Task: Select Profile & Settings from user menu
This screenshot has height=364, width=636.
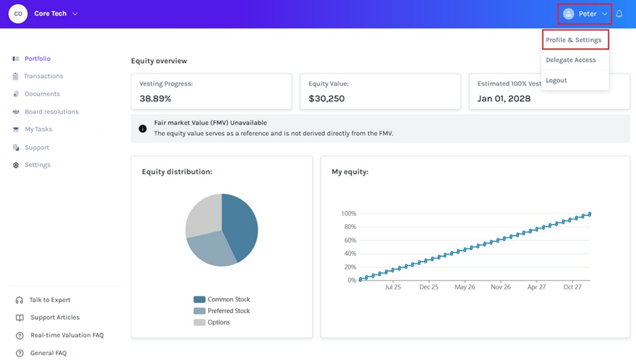Action: tap(573, 40)
